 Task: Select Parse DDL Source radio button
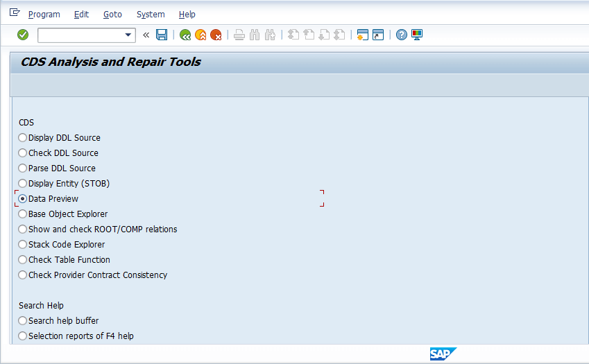[22, 168]
